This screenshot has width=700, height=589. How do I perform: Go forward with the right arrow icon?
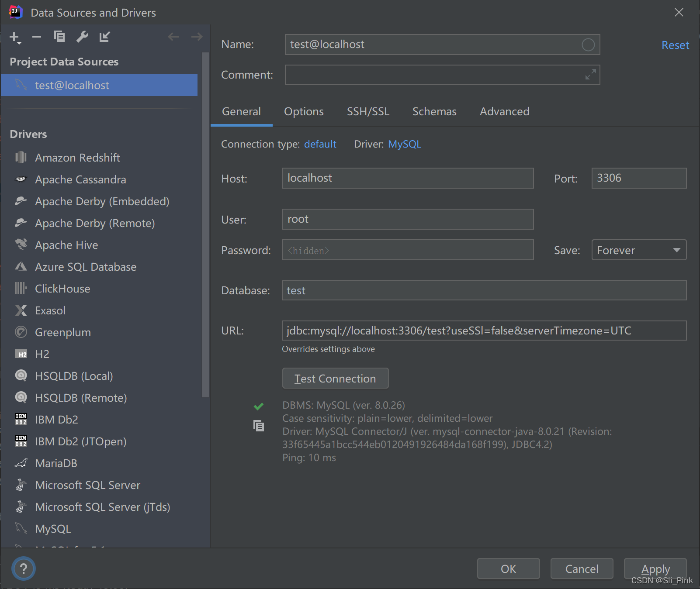[x=197, y=37]
